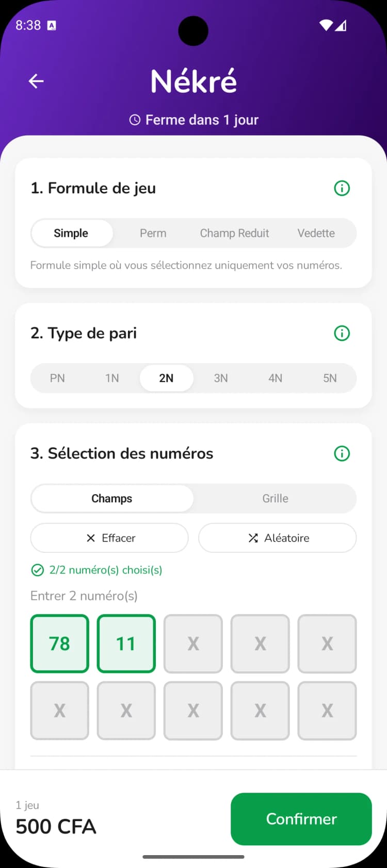Viewport: 387px width, 868px height.
Task: Choose the Champ Reduit formula
Action: click(x=234, y=233)
